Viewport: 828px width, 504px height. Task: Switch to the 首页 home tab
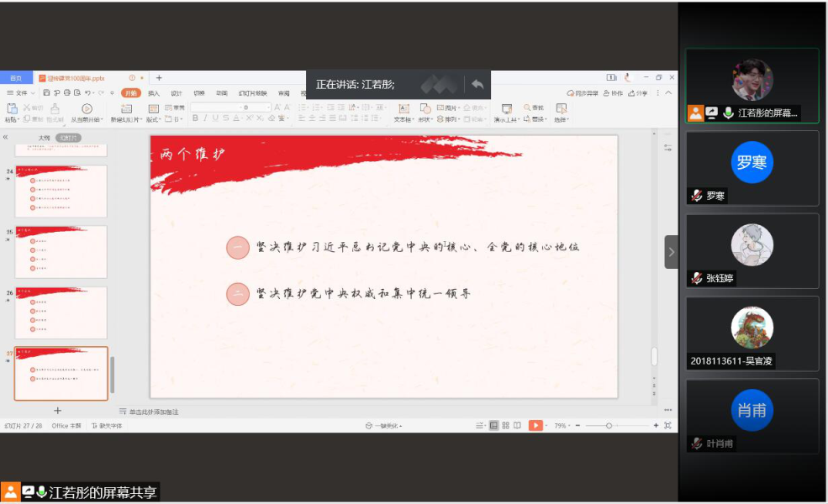(x=16, y=78)
